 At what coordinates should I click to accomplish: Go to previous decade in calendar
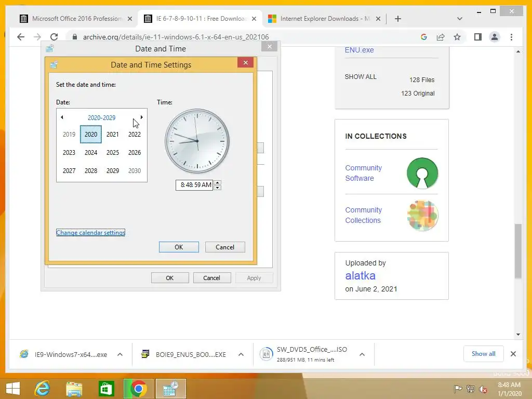coord(62,117)
